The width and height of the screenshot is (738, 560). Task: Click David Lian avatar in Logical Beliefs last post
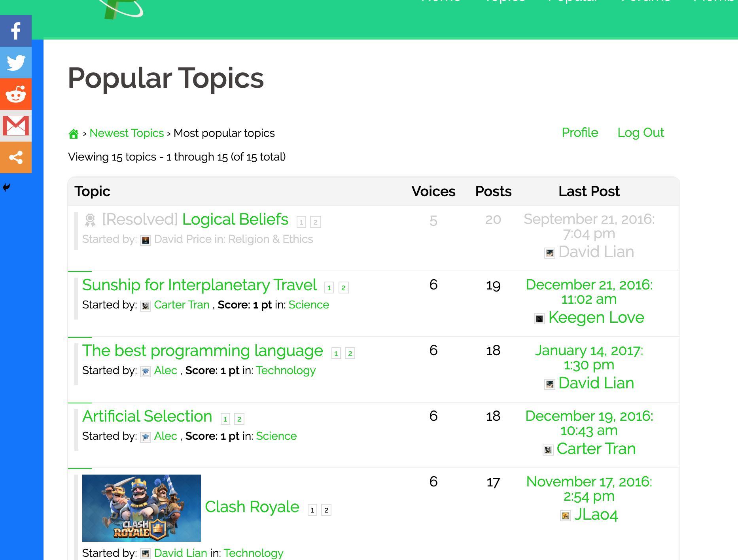point(550,253)
